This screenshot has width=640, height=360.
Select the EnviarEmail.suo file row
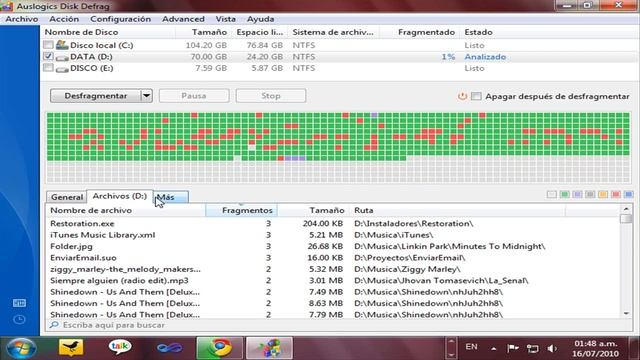click(x=333, y=258)
